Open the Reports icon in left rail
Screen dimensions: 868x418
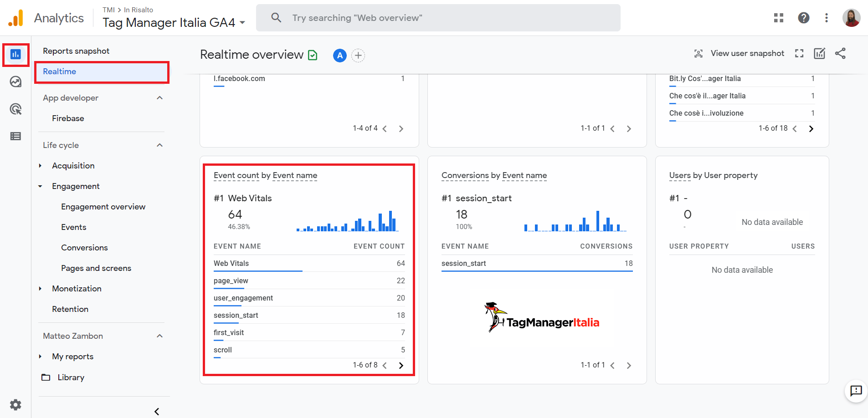click(15, 55)
